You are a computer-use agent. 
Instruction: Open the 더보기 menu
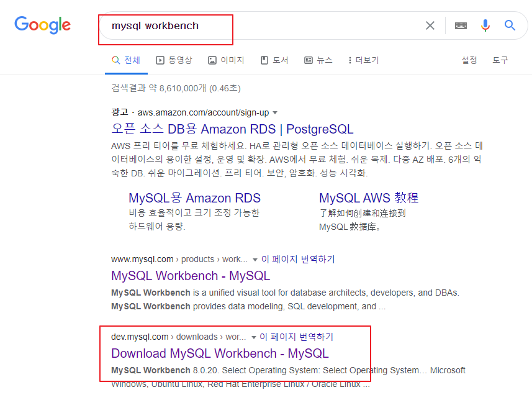(x=363, y=60)
